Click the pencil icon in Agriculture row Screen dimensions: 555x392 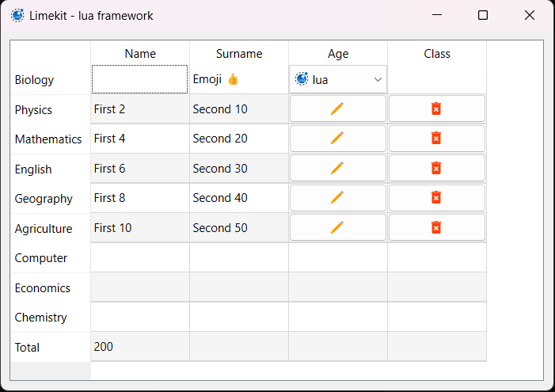coord(337,228)
